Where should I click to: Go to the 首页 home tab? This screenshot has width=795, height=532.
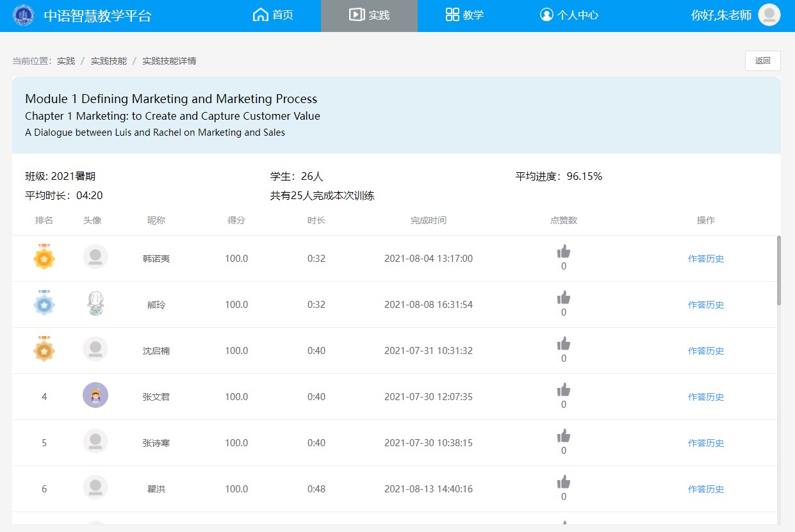274,15
